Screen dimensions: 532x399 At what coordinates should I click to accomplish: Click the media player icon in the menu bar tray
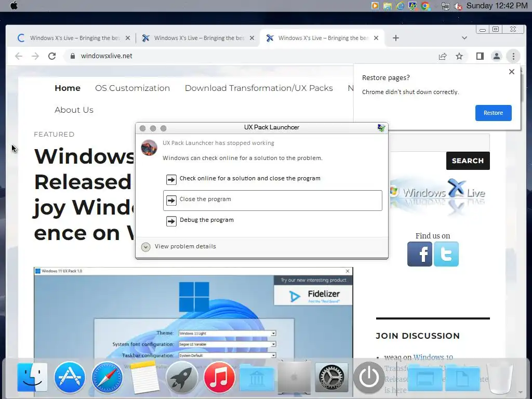pyautogui.click(x=375, y=6)
